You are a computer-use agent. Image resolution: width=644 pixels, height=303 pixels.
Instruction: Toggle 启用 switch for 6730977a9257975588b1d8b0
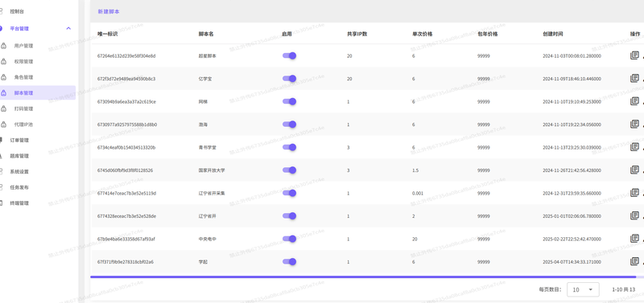tap(289, 125)
